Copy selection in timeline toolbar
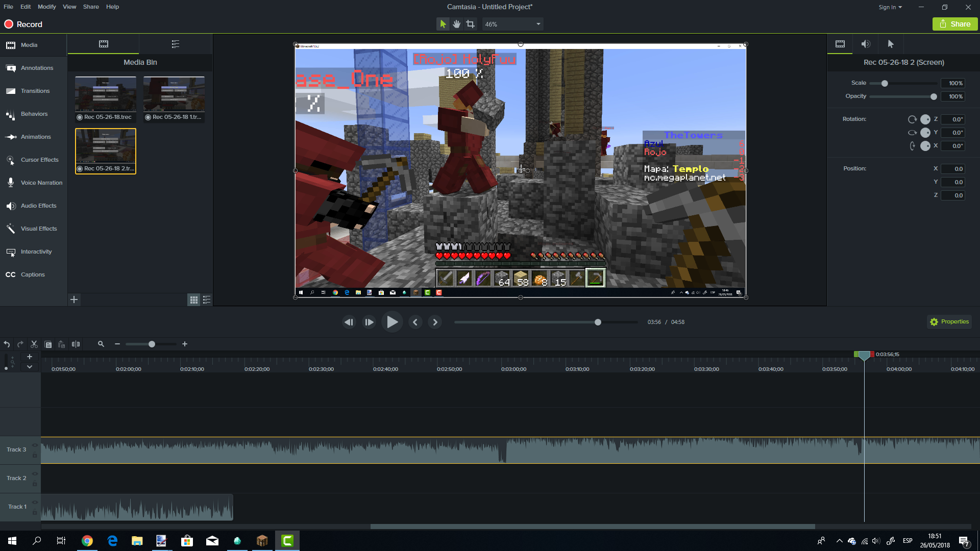 click(x=48, y=344)
